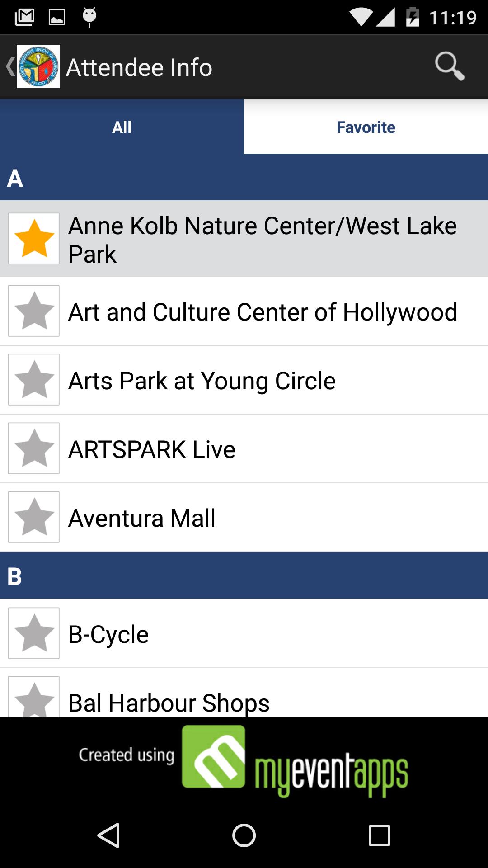This screenshot has width=488, height=868.
Task: Open the search magnifier icon
Action: coord(450,67)
